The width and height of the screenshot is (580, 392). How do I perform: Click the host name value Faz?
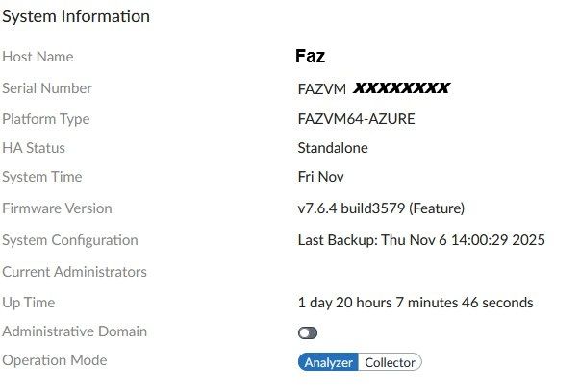point(312,58)
